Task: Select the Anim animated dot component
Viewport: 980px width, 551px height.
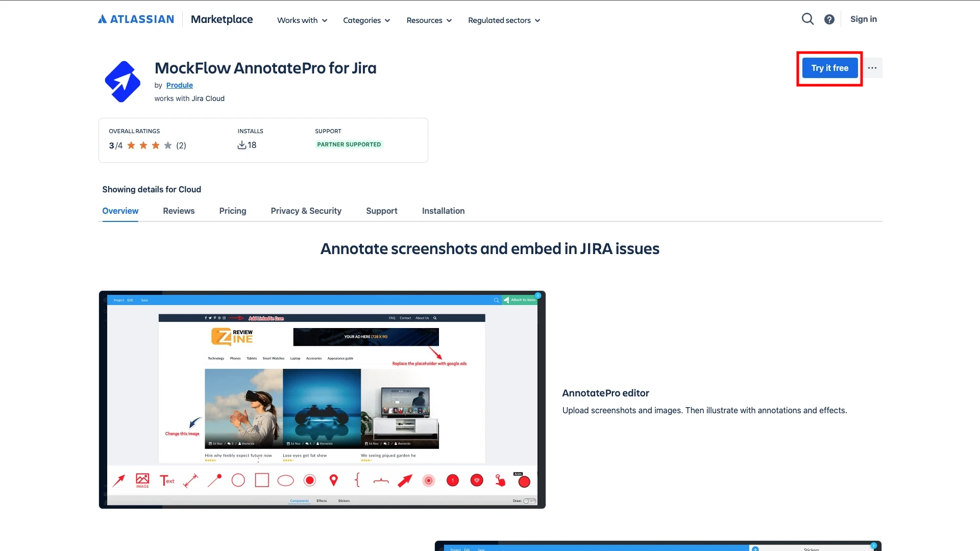Action: [524, 481]
